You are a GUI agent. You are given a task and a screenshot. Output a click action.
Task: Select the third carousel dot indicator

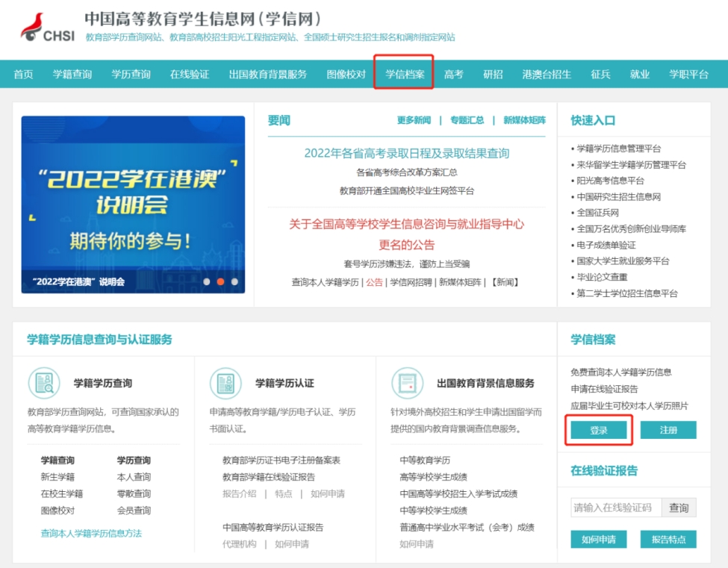click(x=234, y=282)
